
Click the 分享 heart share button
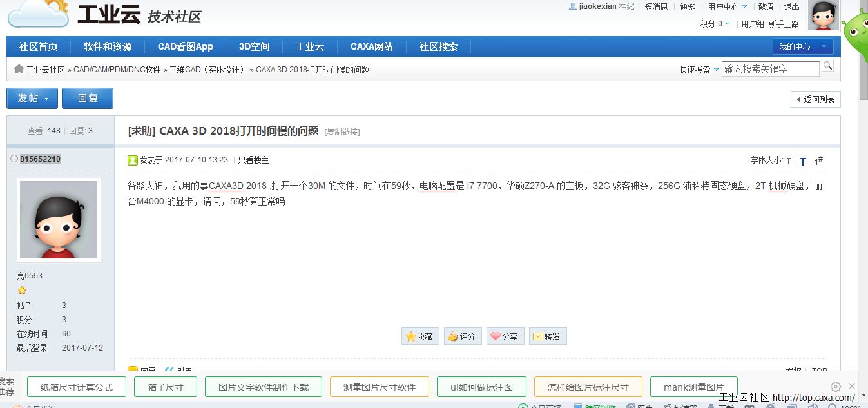tap(505, 336)
